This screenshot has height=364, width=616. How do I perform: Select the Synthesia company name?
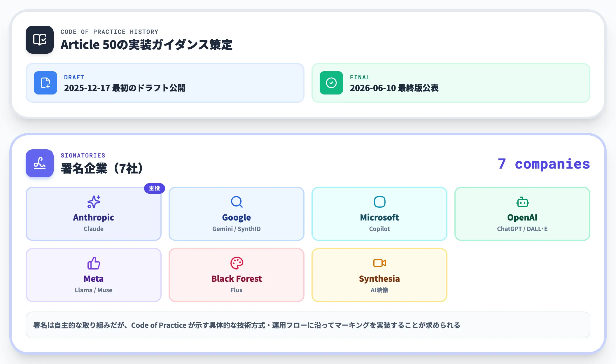379,279
